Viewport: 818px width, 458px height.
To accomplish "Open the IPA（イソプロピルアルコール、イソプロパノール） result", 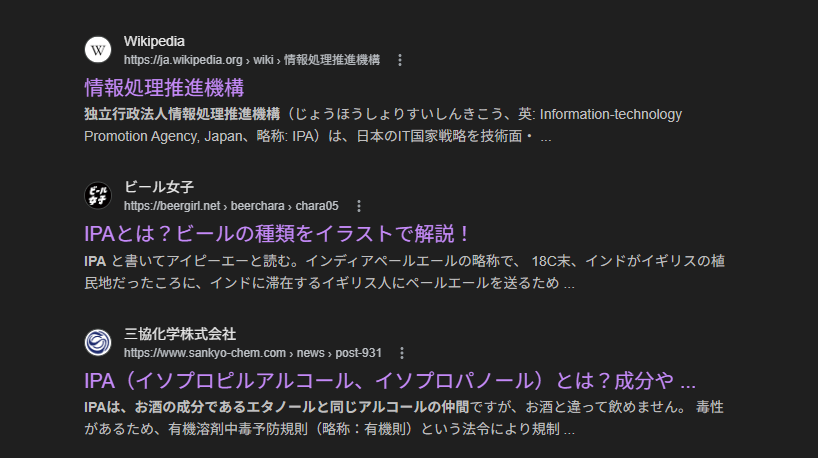I will [x=390, y=381].
